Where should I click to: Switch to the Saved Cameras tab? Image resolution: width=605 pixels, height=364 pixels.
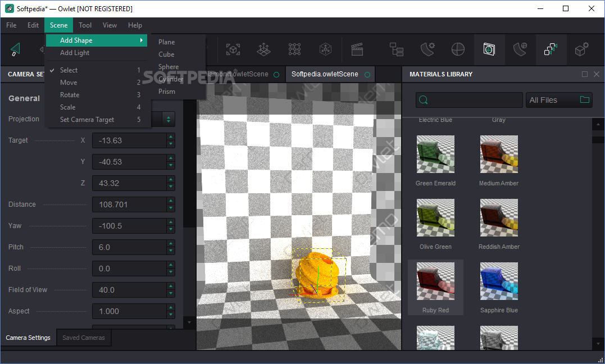tap(84, 338)
